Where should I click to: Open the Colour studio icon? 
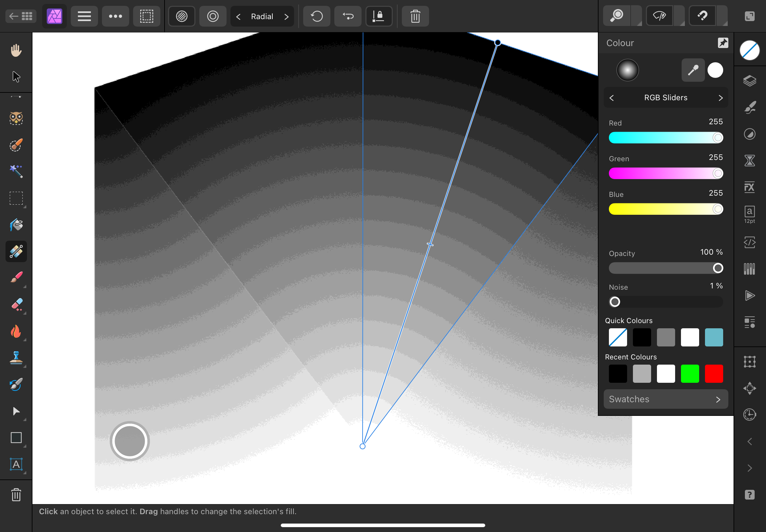coord(749,50)
